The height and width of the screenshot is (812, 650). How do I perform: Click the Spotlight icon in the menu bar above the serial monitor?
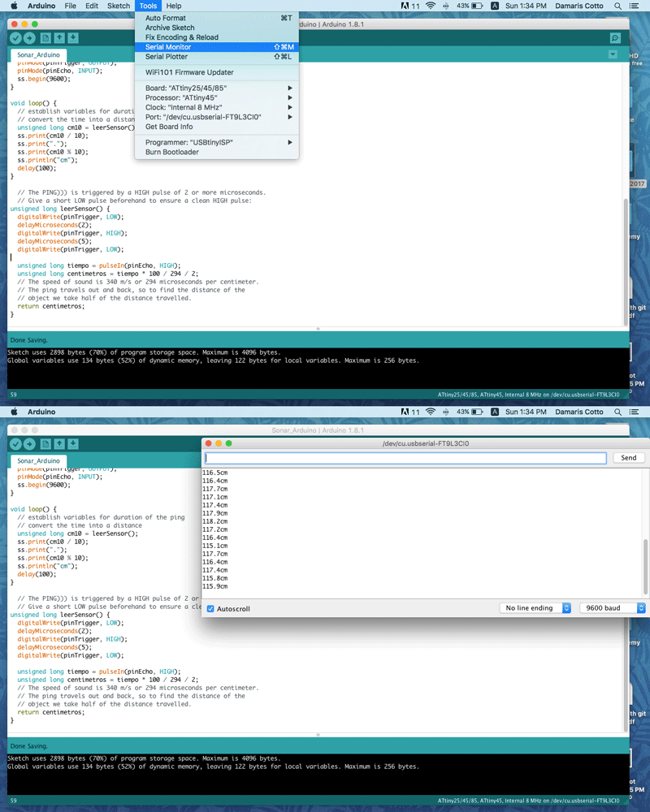617,412
